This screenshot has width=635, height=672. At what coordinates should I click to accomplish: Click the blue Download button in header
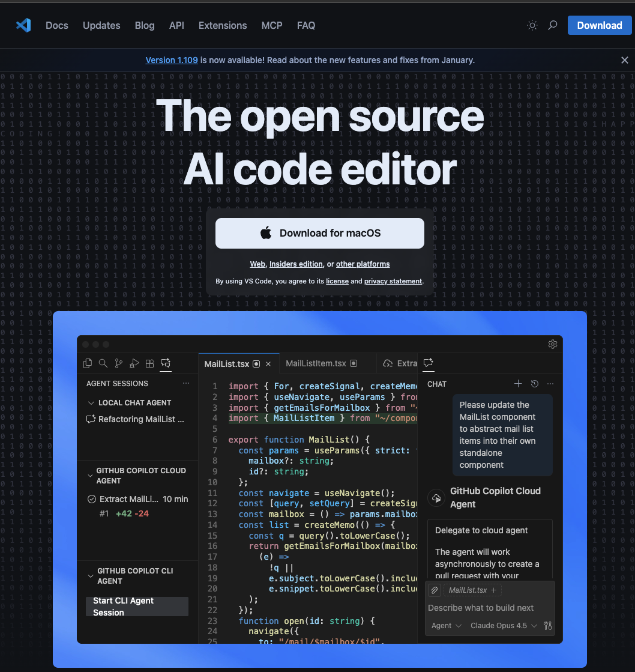[x=599, y=25]
